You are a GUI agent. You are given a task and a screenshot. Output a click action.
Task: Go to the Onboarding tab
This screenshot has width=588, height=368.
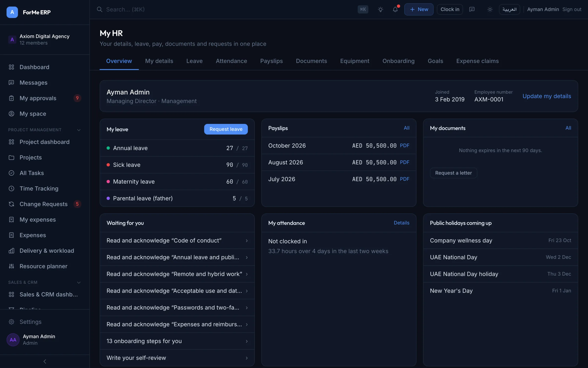[x=398, y=61]
